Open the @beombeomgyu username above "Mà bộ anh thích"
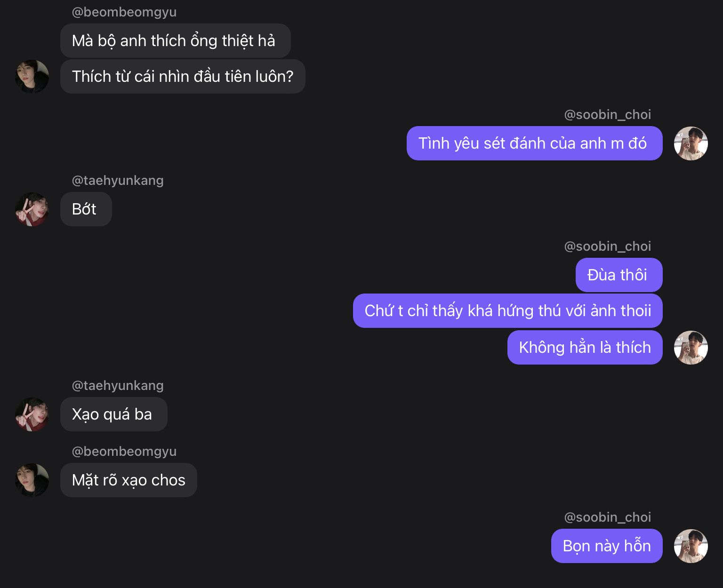The width and height of the screenshot is (723, 588). pyautogui.click(x=124, y=12)
